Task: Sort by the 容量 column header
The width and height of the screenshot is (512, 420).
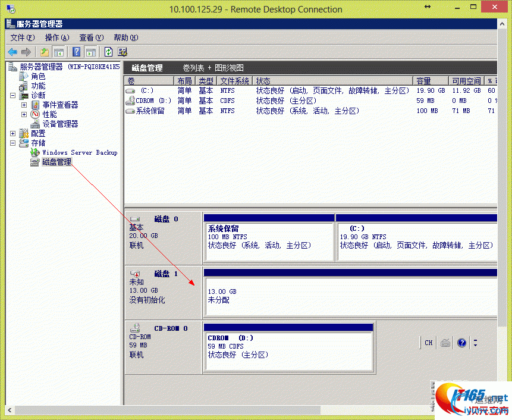Action: (431, 81)
